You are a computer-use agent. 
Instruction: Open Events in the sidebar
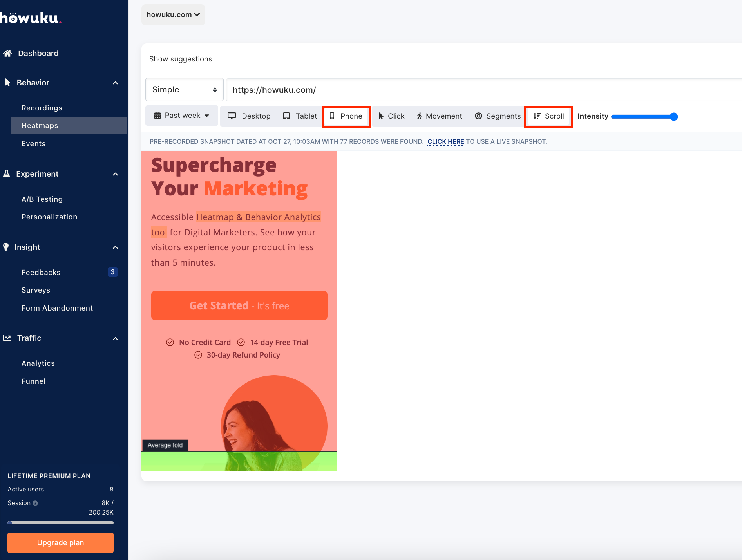(34, 143)
